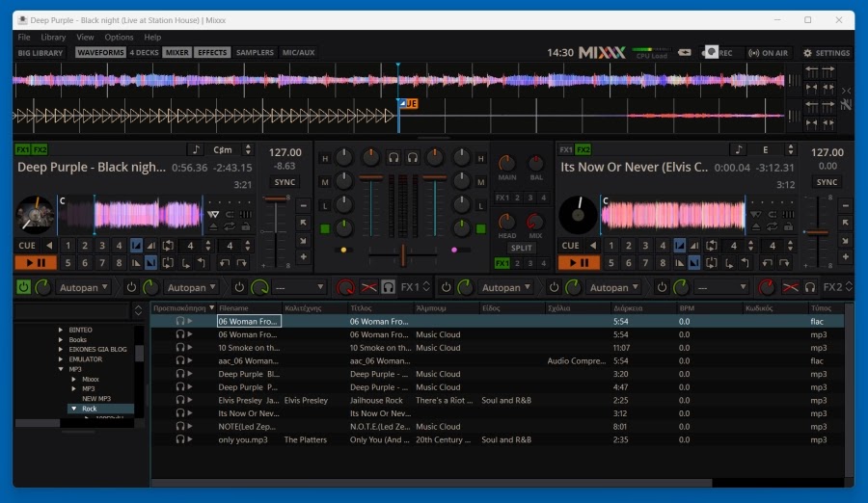The image size is (868, 503).
Task: Open the Settings gear
Action: (827, 53)
